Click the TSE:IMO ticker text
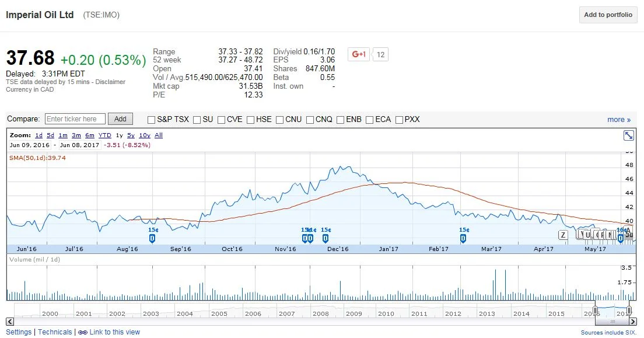Viewport: 644px width, 338px height. (101, 15)
